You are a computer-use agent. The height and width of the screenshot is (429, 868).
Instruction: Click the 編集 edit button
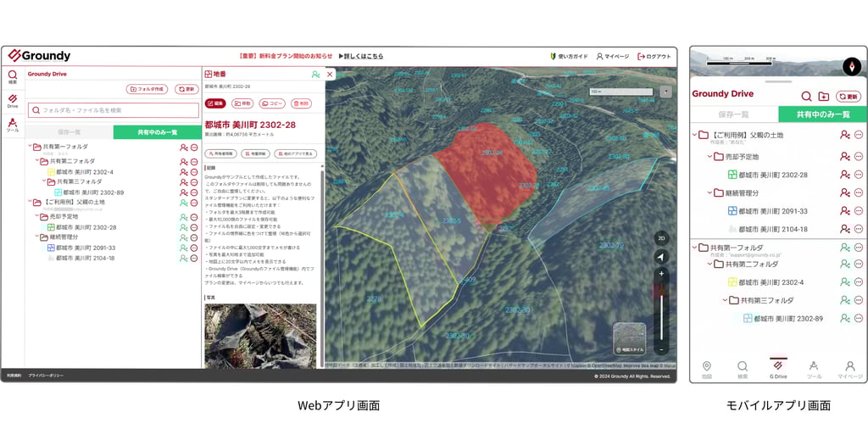tap(215, 103)
